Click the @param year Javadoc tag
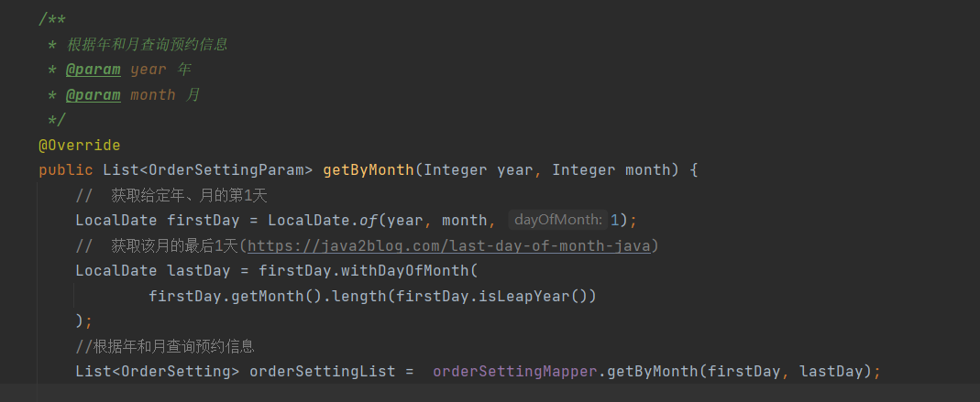The height and width of the screenshot is (402, 980). click(92, 70)
